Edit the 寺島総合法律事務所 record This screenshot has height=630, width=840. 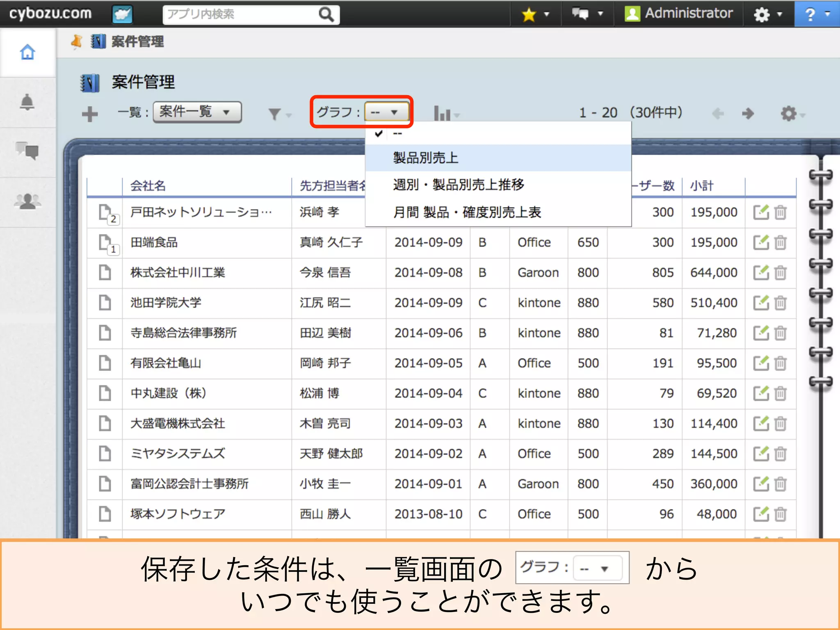click(x=761, y=333)
